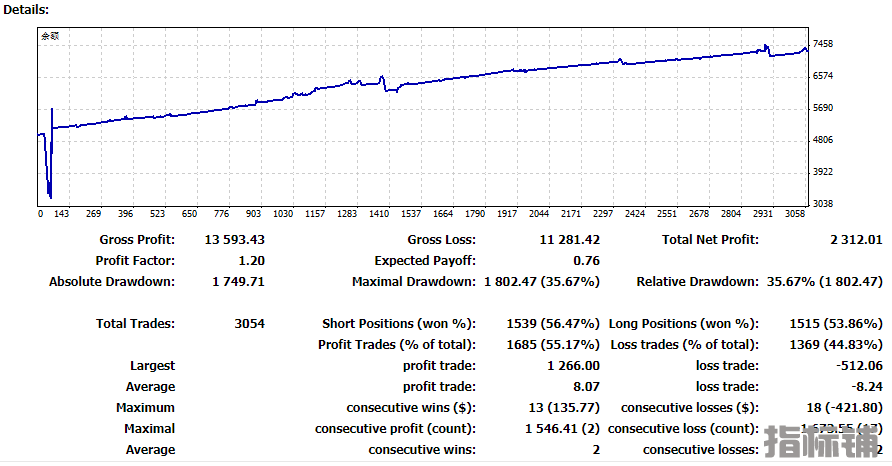Click the Absolute Drawdown: label
The height and width of the screenshot is (466, 892).
point(112,282)
